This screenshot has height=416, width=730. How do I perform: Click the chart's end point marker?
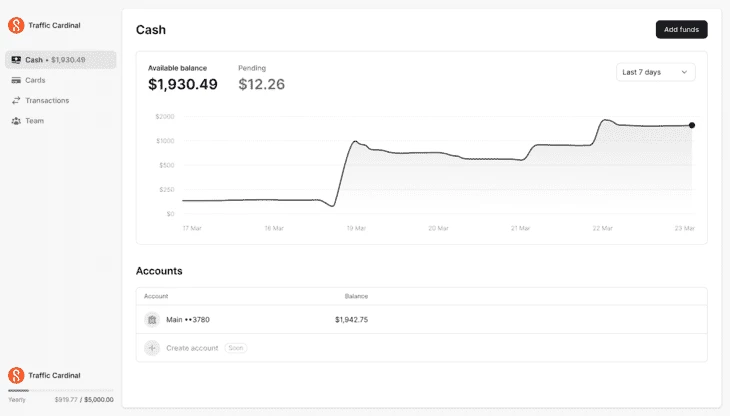(x=692, y=125)
